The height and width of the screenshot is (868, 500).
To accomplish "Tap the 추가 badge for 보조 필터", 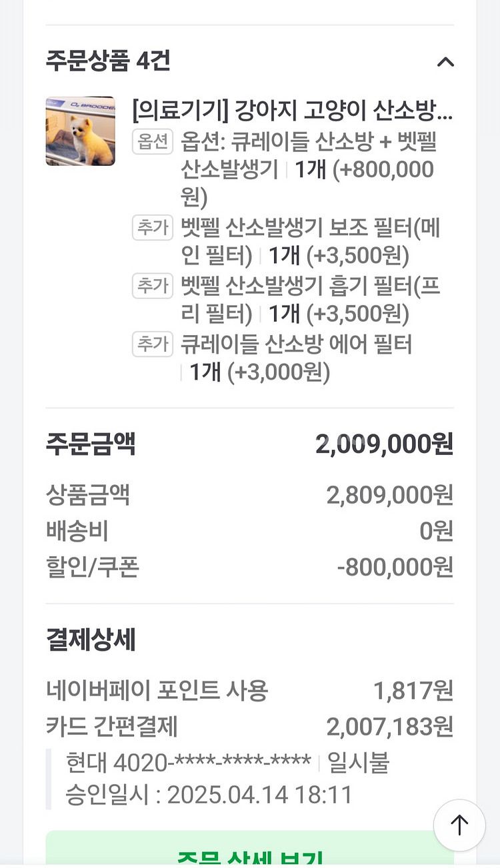I will (153, 228).
